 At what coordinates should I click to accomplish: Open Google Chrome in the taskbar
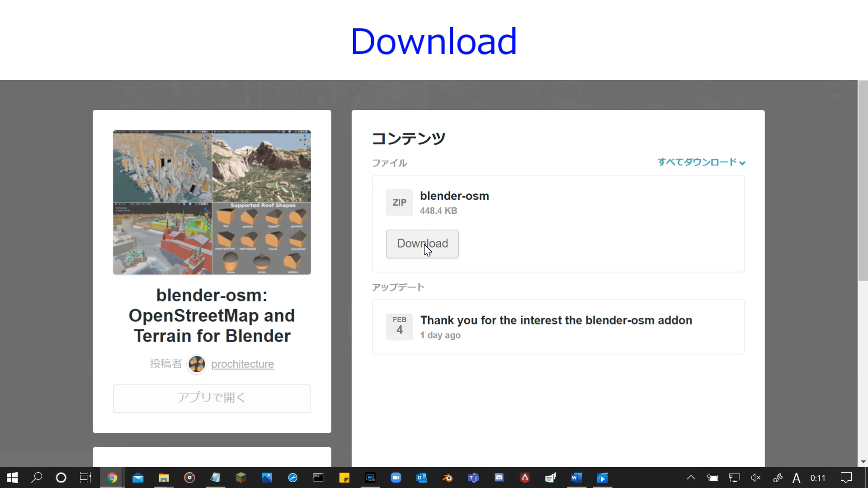[112, 478]
